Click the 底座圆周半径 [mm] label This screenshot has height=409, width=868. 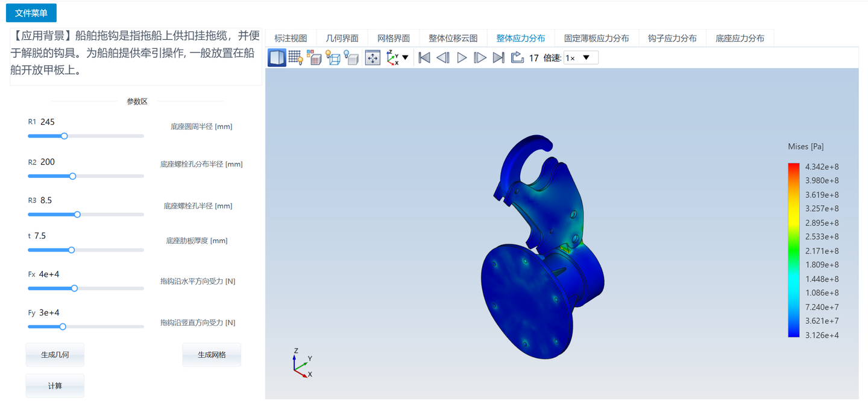[x=201, y=127]
